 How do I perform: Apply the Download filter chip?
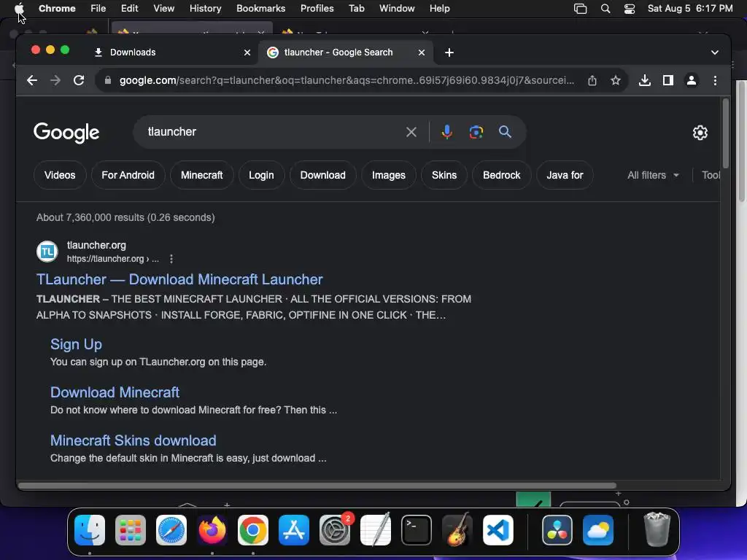click(x=323, y=175)
